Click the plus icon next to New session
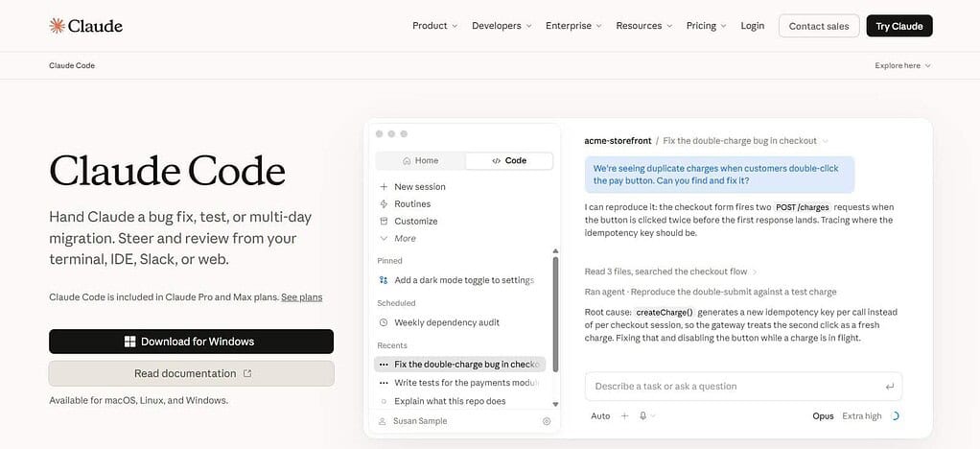 (384, 186)
